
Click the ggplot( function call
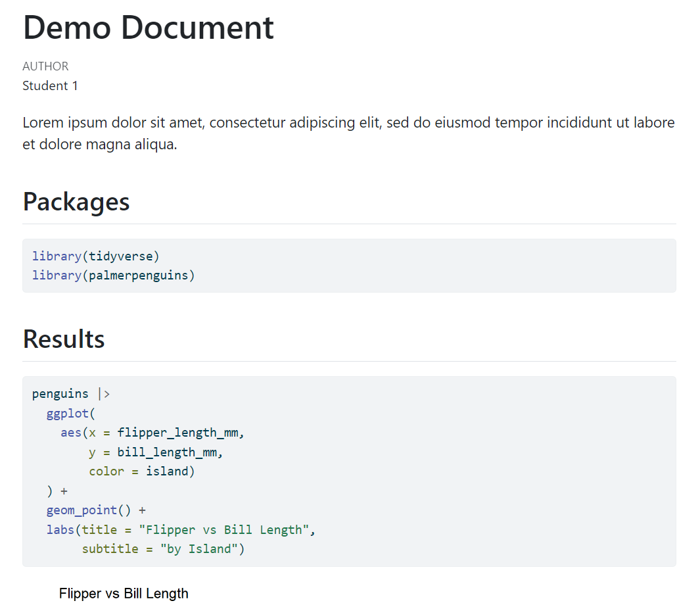click(x=70, y=414)
